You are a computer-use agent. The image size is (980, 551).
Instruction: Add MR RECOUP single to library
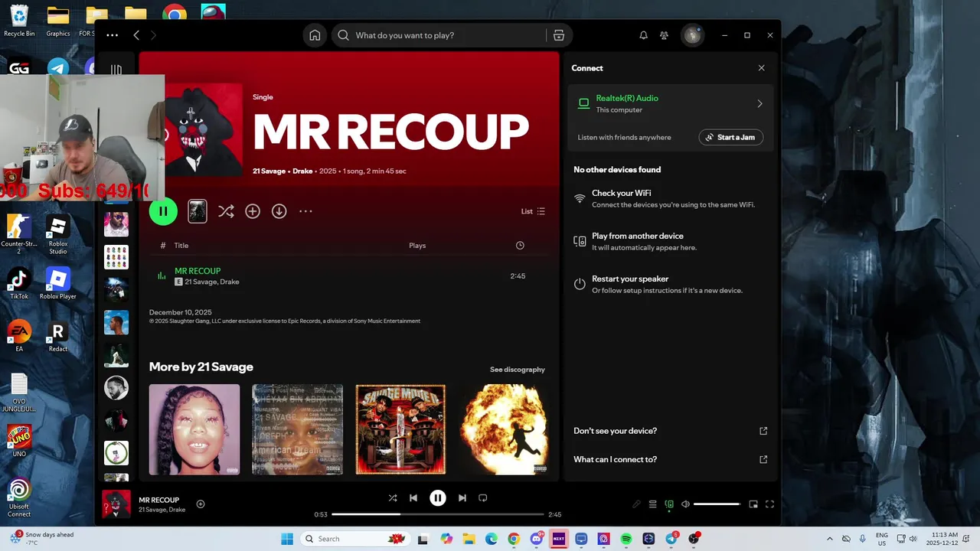[253, 211]
